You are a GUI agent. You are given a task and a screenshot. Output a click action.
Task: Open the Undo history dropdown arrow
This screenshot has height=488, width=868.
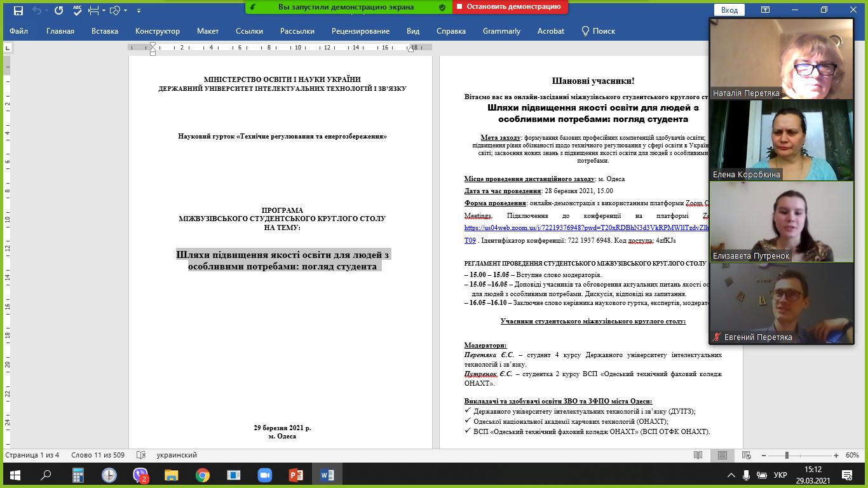46,10
